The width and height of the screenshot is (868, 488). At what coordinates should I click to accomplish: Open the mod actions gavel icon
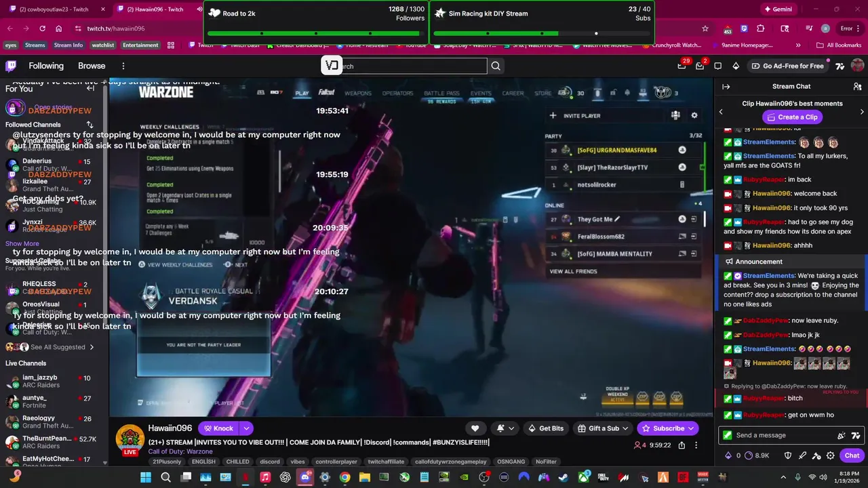pyautogui.click(x=816, y=455)
